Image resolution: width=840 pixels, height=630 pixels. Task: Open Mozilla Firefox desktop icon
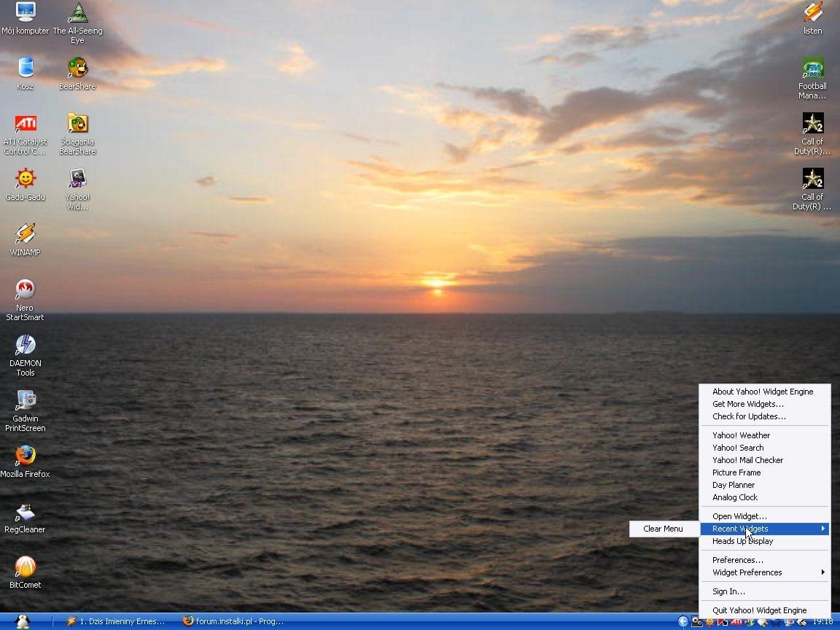pos(26,456)
